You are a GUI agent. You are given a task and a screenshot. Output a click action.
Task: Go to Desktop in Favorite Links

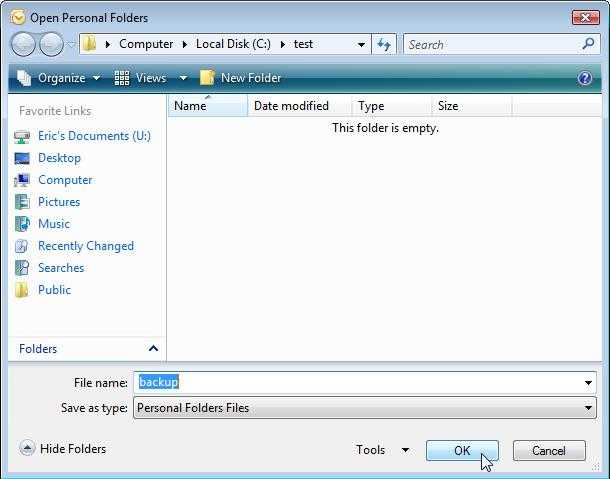[x=60, y=158]
